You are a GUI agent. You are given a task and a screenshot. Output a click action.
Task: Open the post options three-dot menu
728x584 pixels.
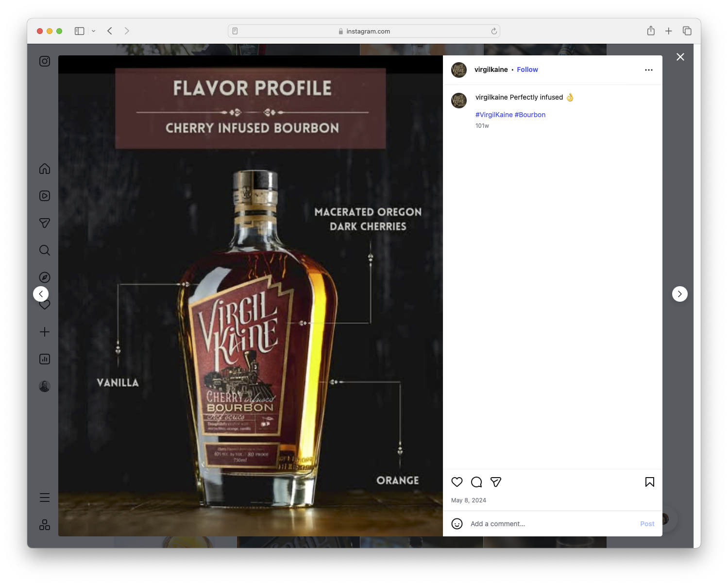tap(649, 69)
